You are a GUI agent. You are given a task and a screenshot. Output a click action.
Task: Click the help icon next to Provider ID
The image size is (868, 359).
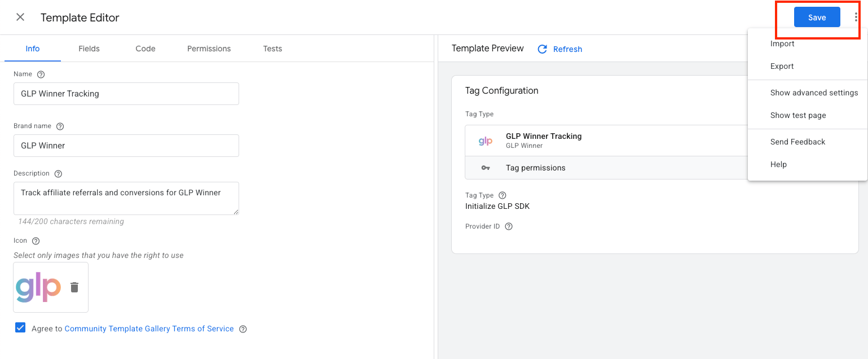pos(509,227)
